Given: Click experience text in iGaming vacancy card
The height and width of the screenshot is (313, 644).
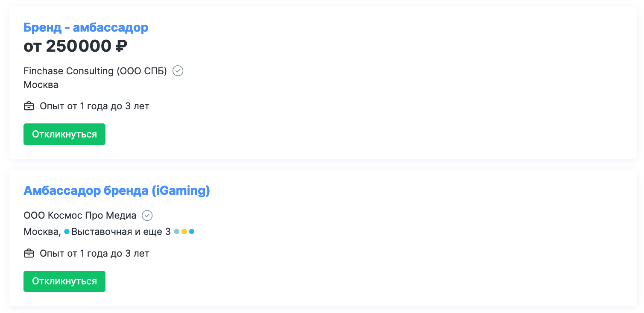Looking at the screenshot, I should point(94,254).
